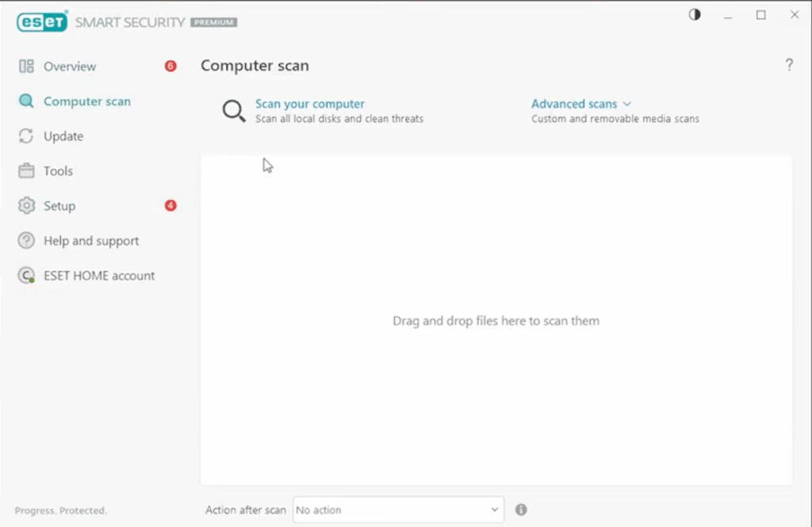Click 'Custom and removable media scans' text
This screenshot has width=812, height=527.
click(x=615, y=119)
